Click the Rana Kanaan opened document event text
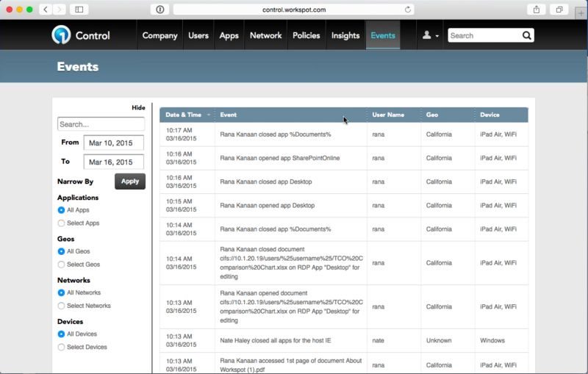Viewport: 588px width, 374px height. click(x=291, y=306)
